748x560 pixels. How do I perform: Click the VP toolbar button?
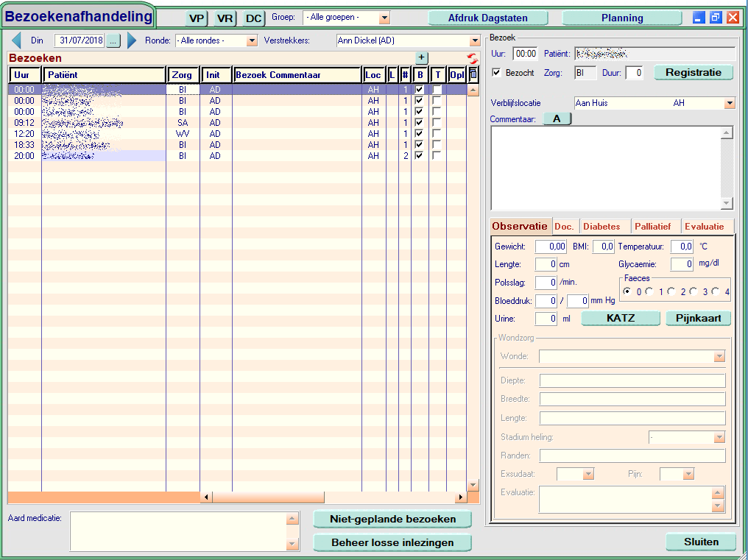(197, 18)
